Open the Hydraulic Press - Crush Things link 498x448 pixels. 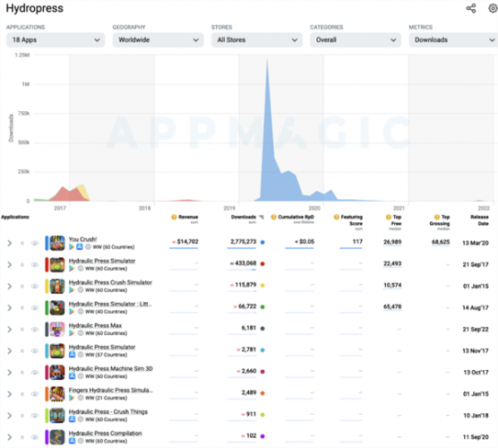(108, 412)
